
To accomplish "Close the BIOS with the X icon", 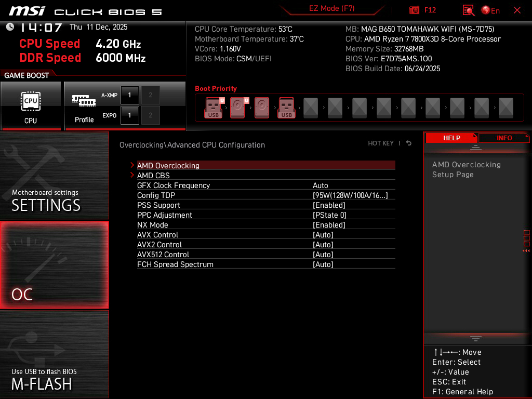I will point(517,10).
